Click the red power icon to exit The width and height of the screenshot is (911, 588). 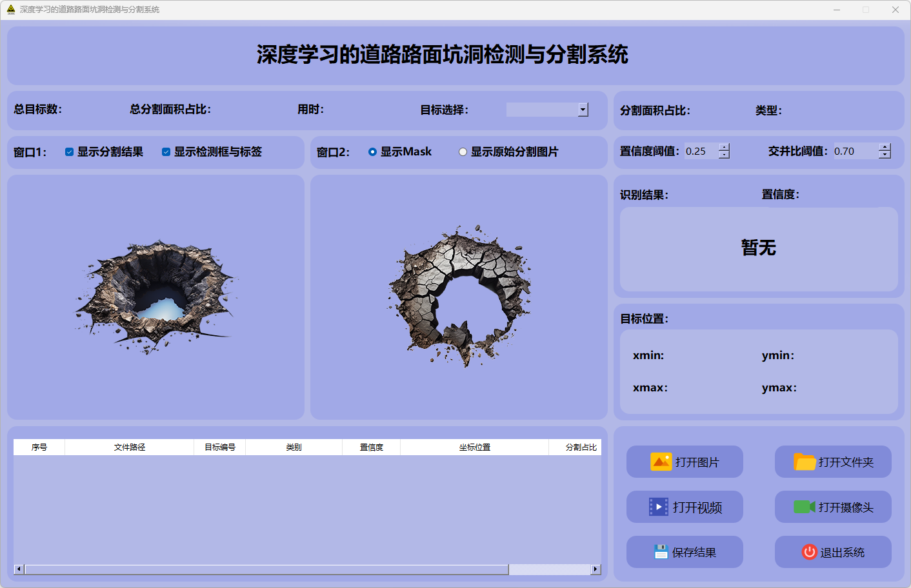click(x=809, y=552)
